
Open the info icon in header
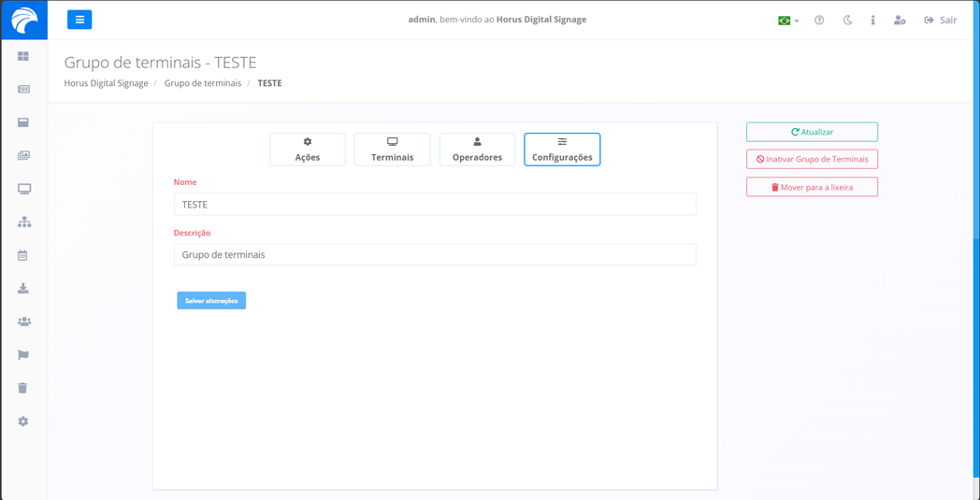[x=872, y=20]
